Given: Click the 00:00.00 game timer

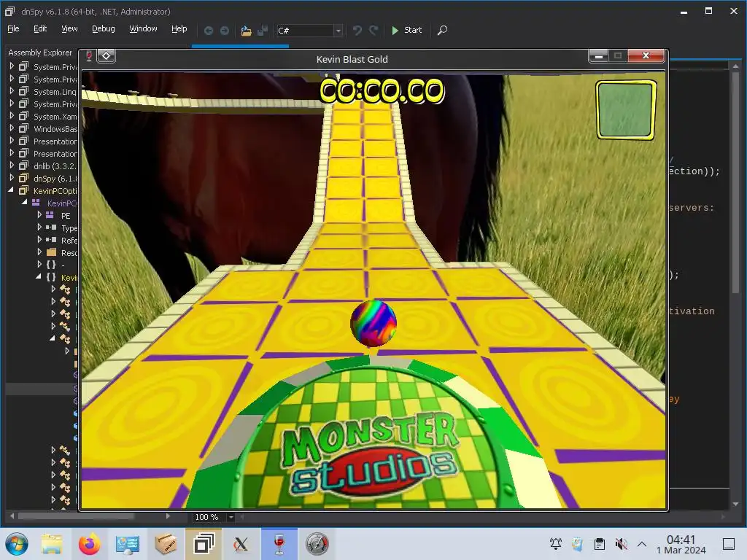Looking at the screenshot, I should coord(382,90).
